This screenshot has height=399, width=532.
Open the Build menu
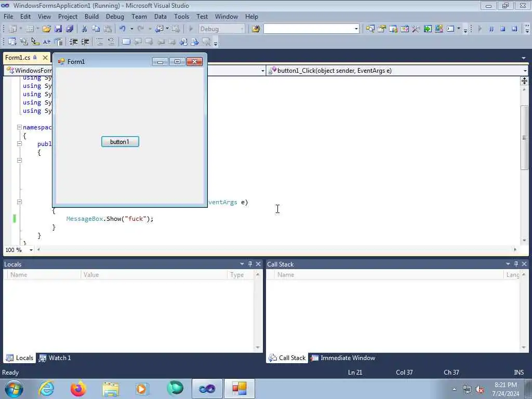(91, 17)
